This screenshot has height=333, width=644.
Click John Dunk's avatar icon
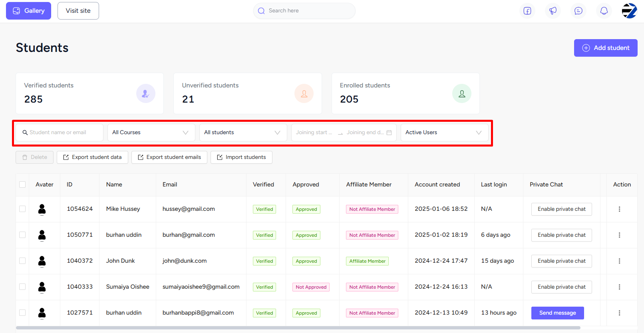42,261
